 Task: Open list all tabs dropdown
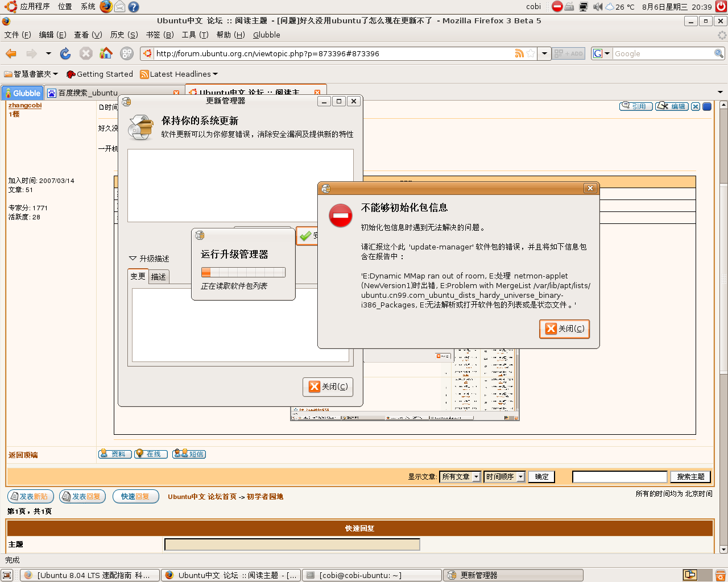coord(720,92)
